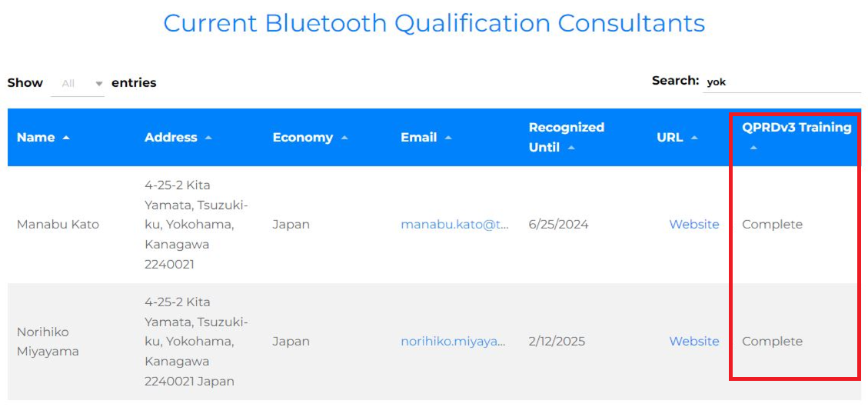Screen dimensions: 868x407
Task: Sort by Economy column arrow
Action: click(x=344, y=138)
